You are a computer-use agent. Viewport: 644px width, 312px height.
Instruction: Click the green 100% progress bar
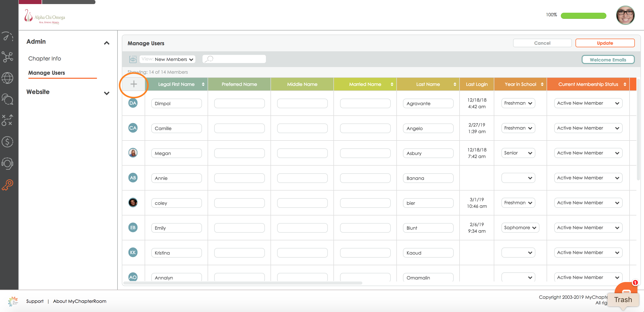pyautogui.click(x=583, y=16)
